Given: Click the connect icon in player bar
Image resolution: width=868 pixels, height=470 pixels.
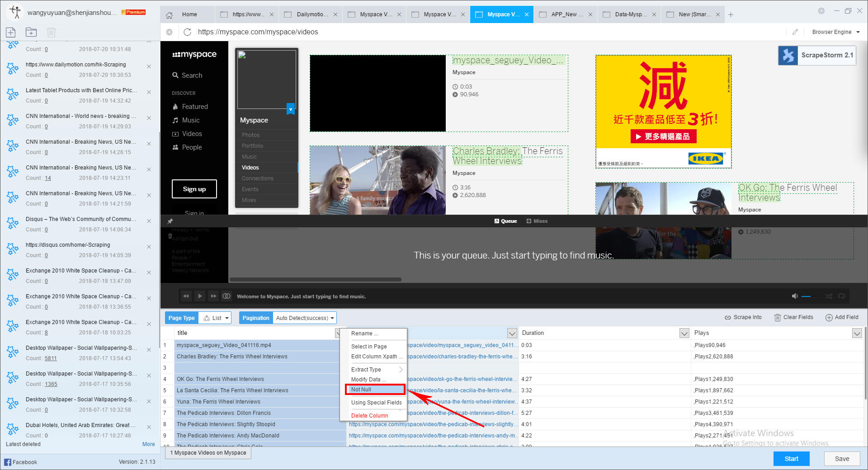Looking at the screenshot, I should 226,296.
